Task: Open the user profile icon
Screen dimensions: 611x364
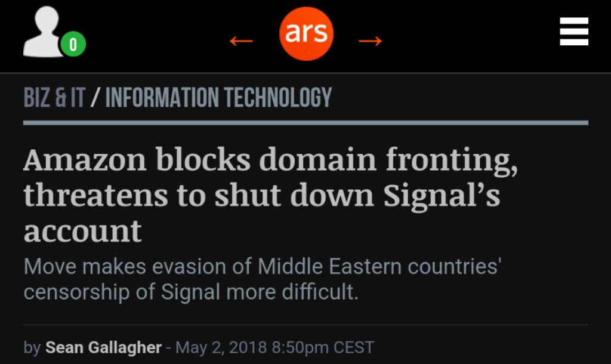Action: click(43, 33)
